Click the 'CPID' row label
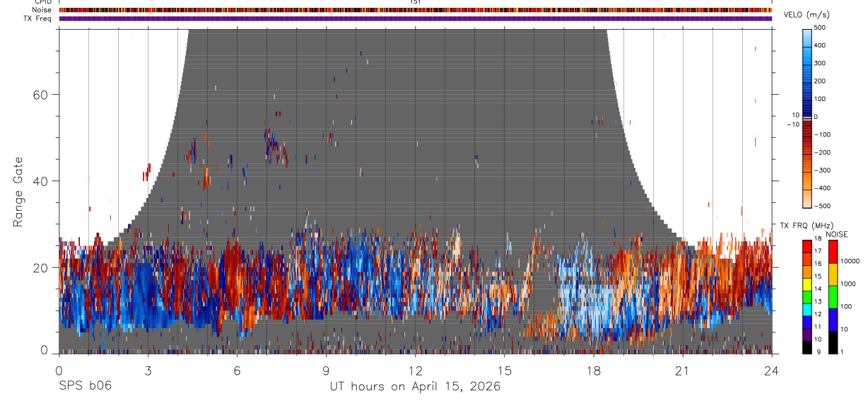 click(42, 2)
